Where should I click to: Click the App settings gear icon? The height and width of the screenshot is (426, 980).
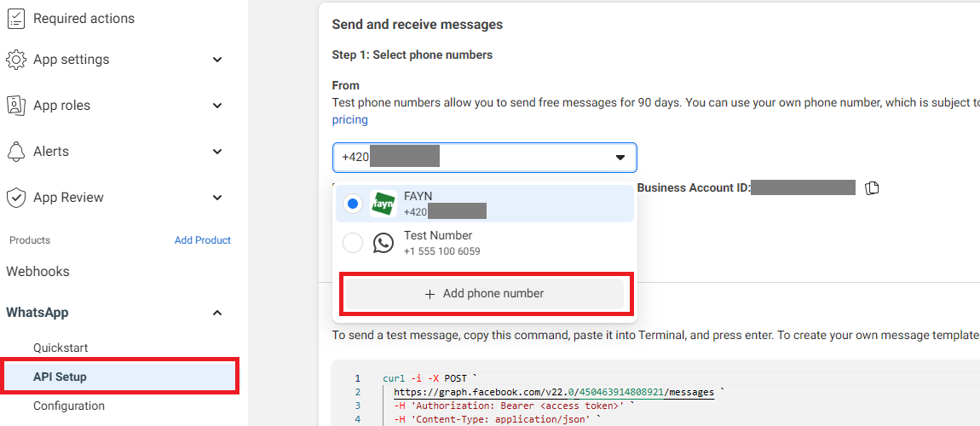click(x=15, y=60)
